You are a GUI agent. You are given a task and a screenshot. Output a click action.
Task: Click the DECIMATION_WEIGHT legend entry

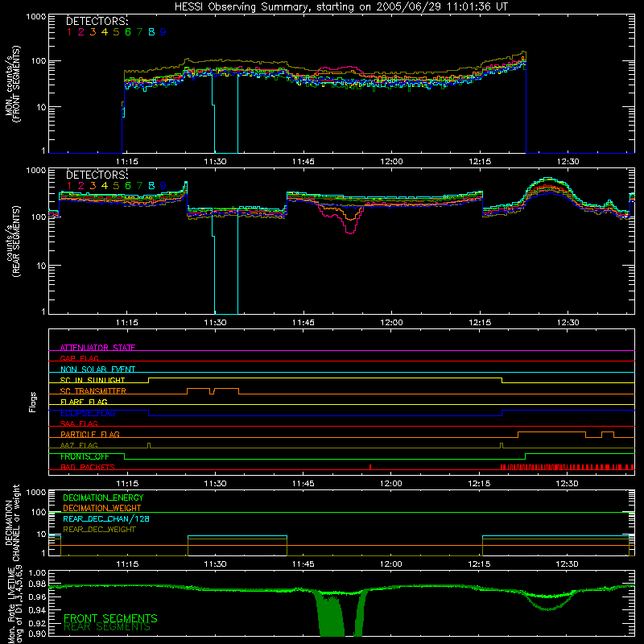(102, 508)
